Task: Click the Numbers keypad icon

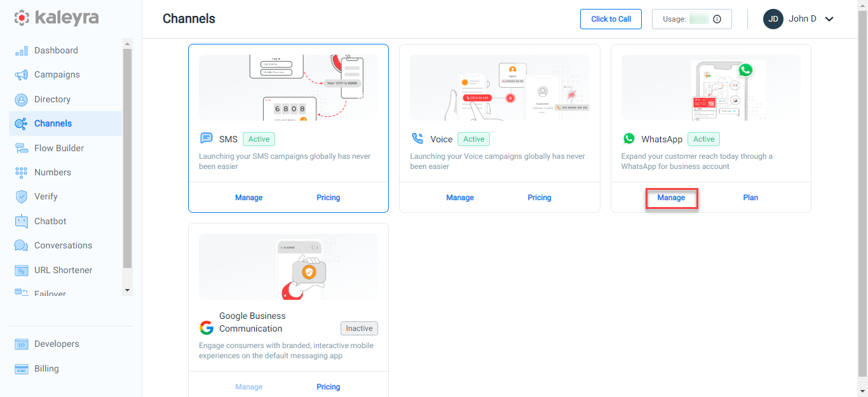Action: [x=22, y=172]
